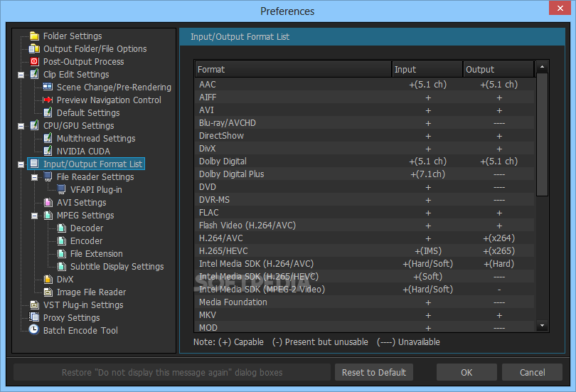Close the Preferences window
The height and width of the screenshot is (392, 576).
pyautogui.click(x=560, y=8)
